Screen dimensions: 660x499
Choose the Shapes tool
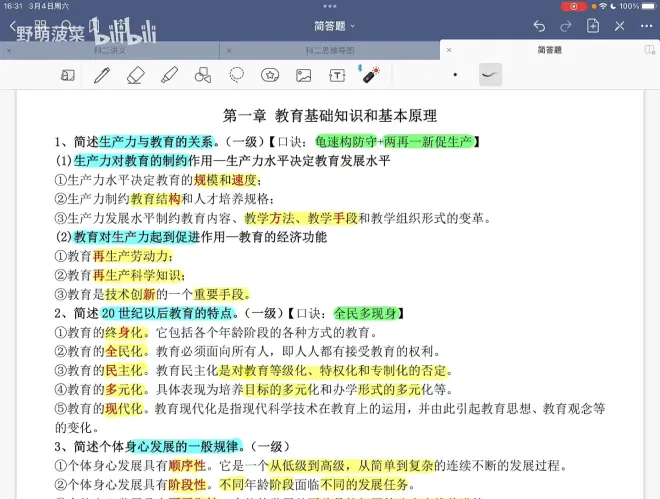203,75
